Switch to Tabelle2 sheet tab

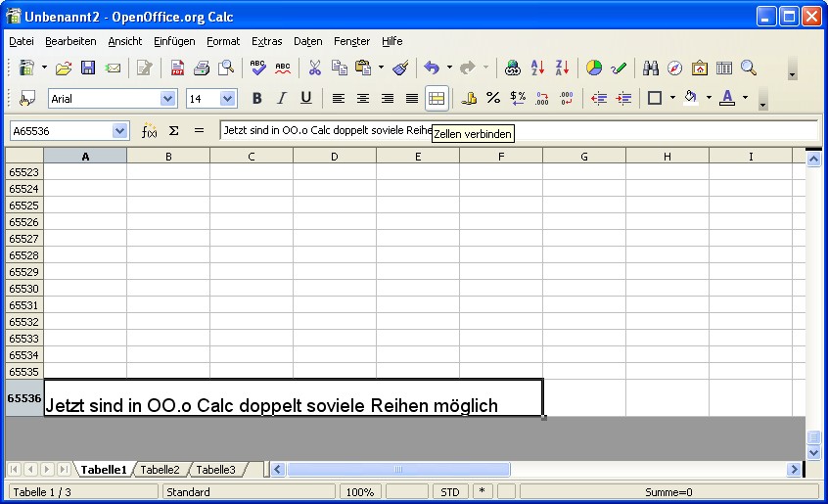click(160, 470)
